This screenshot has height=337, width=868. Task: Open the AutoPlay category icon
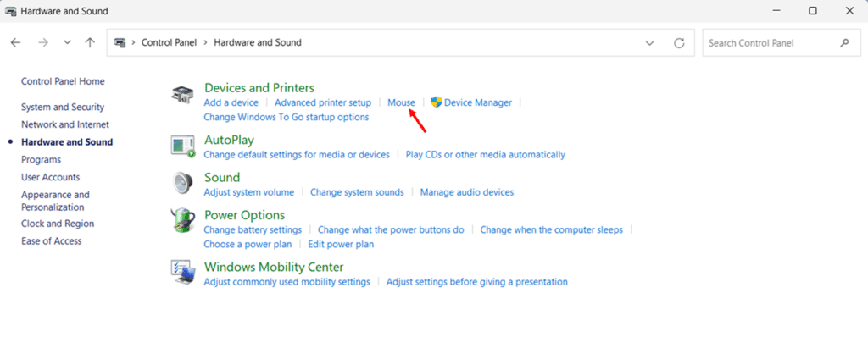click(x=183, y=146)
